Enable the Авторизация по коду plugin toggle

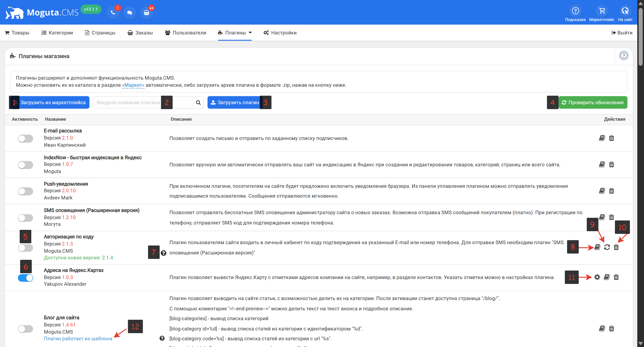point(25,248)
